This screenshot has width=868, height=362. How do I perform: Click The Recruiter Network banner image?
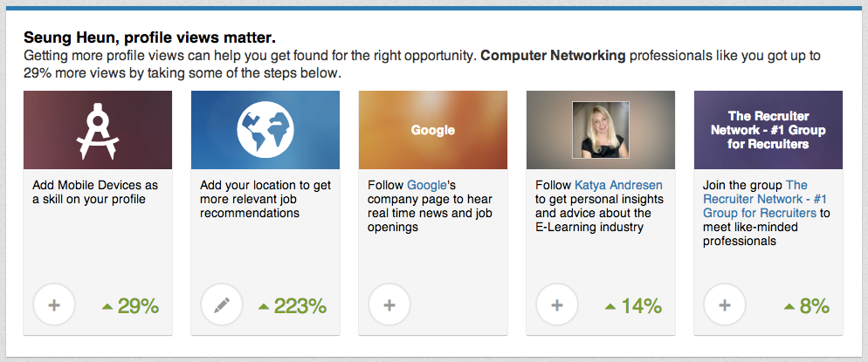768,130
